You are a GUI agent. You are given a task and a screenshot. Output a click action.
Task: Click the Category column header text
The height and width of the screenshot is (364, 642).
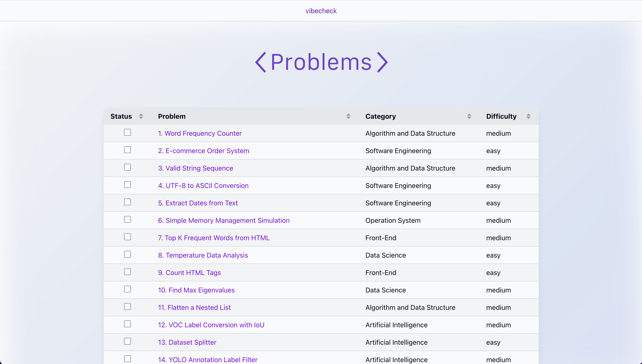coord(380,116)
